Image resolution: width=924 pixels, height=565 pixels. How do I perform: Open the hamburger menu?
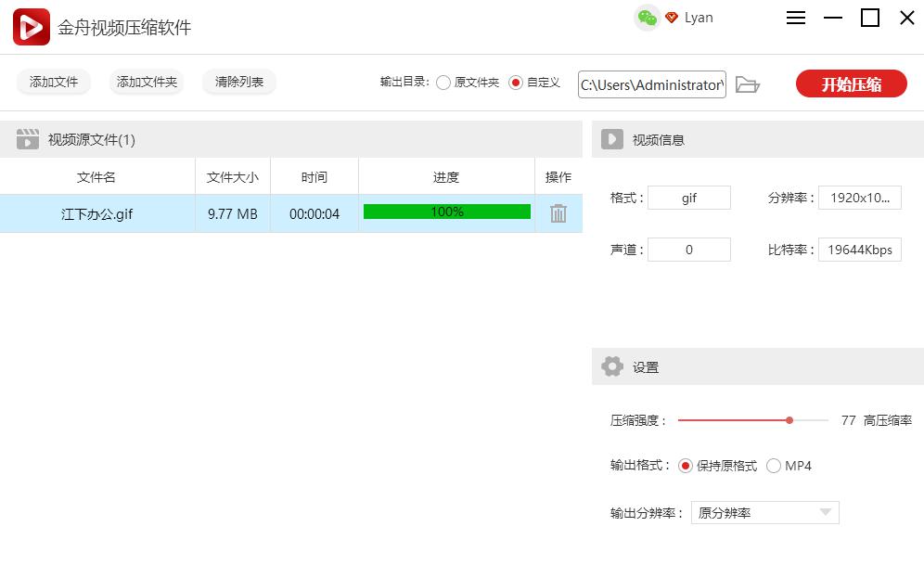pos(795,17)
